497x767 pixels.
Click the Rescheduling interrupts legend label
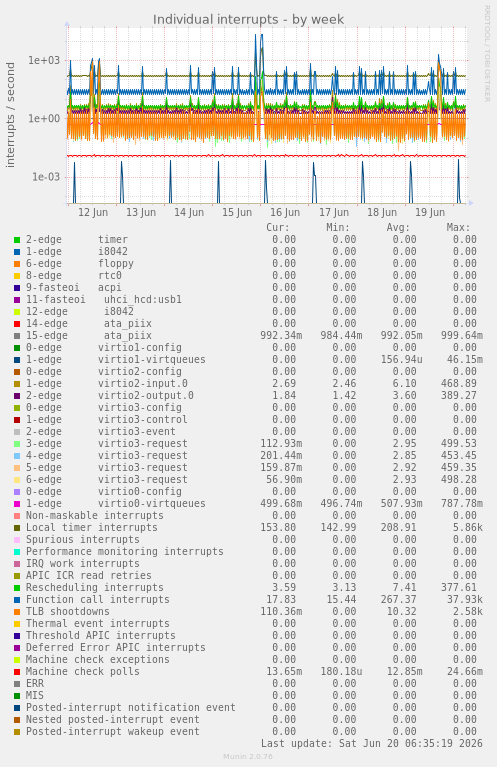[x=94, y=587]
